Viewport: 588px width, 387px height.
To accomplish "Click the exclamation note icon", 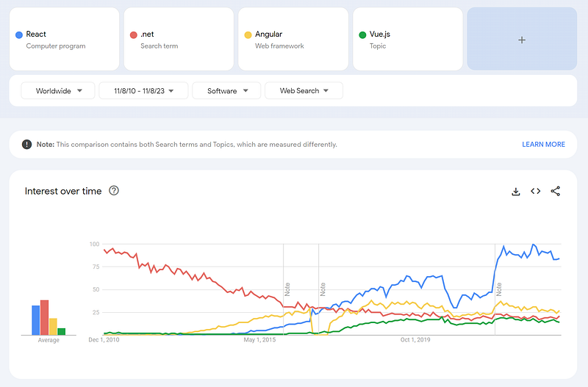I will coord(26,144).
